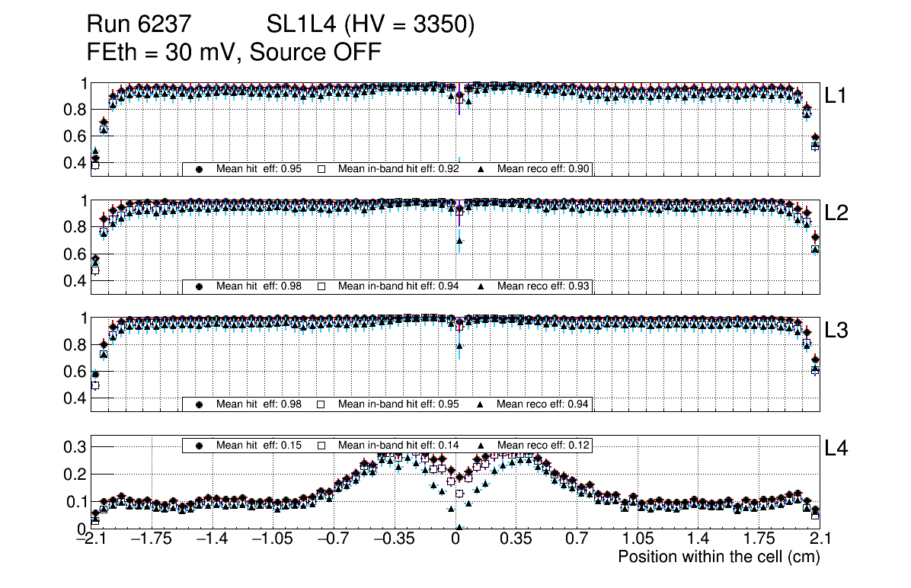This screenshot has width=911, height=588.
Task: Click the 'FEth = 30 mV, Source OFF' subtitle
Action: (x=234, y=53)
